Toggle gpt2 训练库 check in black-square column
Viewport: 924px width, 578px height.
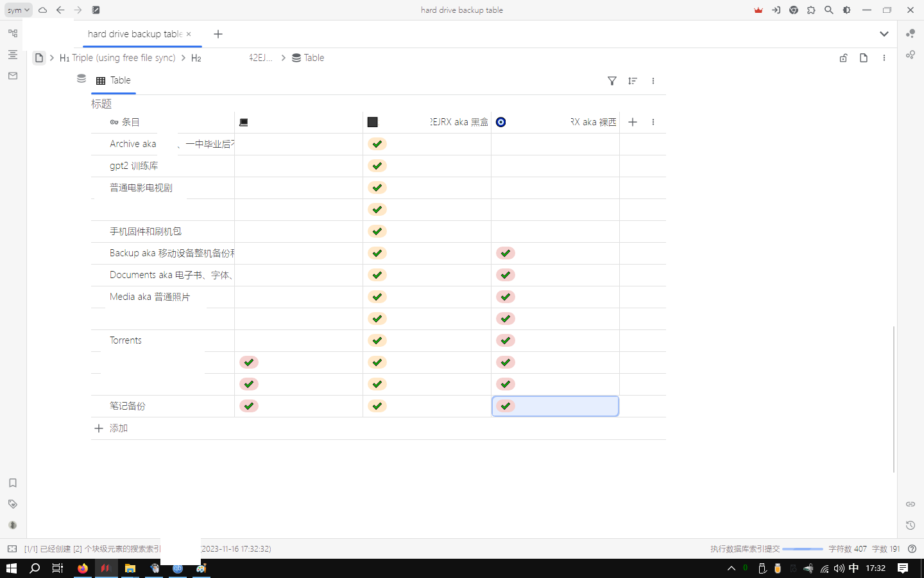[377, 166]
